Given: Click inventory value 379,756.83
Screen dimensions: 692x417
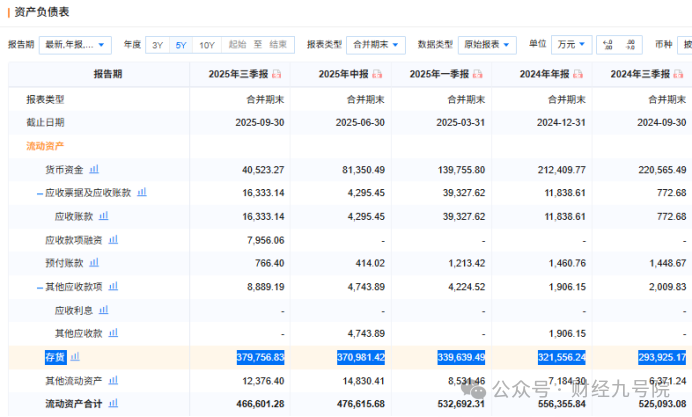Looking at the screenshot, I should 260,357.
